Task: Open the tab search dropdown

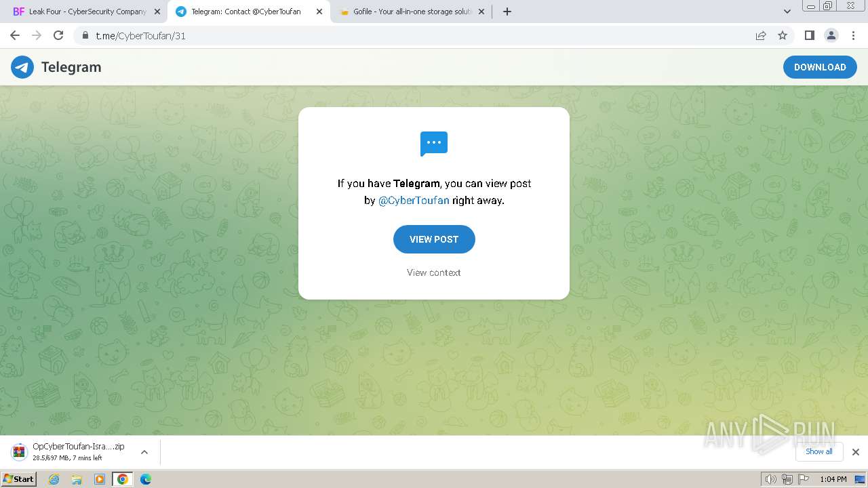Action: pos(787,12)
